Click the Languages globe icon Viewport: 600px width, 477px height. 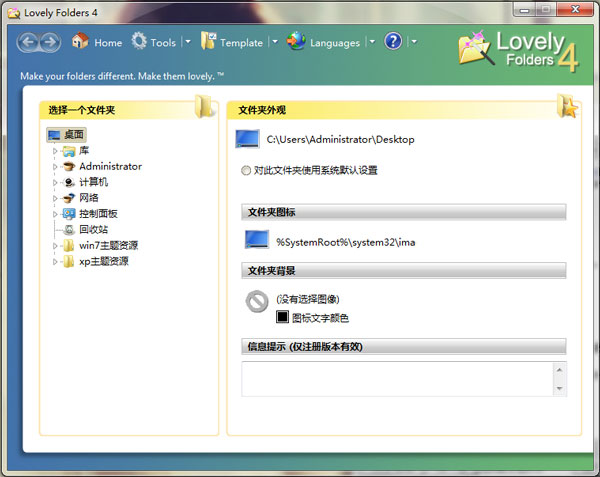(x=296, y=41)
